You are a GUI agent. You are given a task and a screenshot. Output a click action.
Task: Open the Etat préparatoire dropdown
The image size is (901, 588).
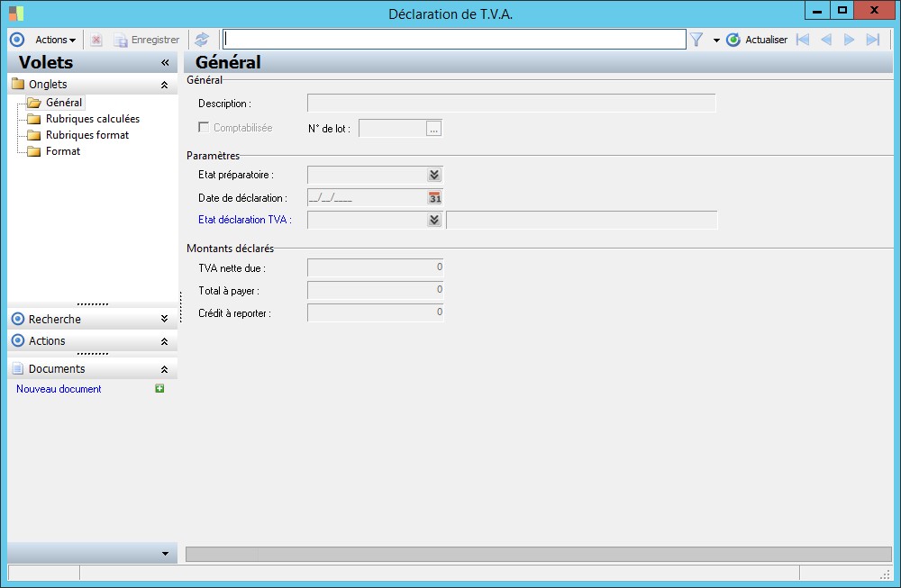pyautogui.click(x=434, y=175)
